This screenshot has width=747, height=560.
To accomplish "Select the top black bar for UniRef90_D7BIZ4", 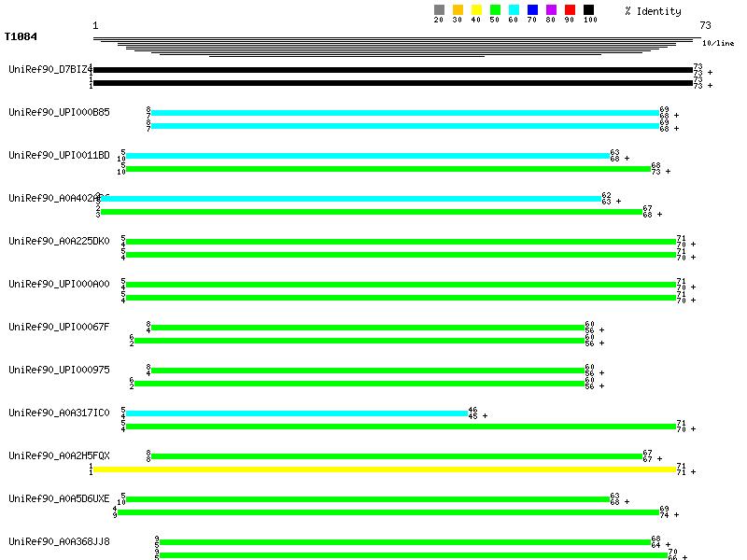I will click(392, 70).
